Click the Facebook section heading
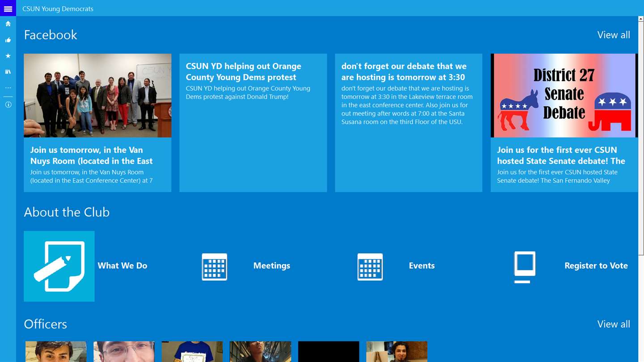 pos(51,35)
